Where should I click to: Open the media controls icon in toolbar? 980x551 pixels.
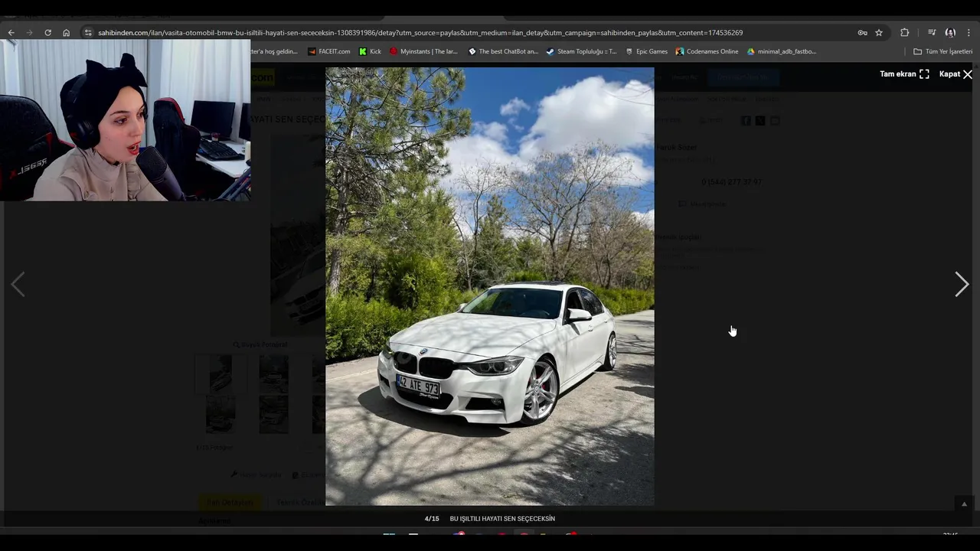tap(932, 33)
